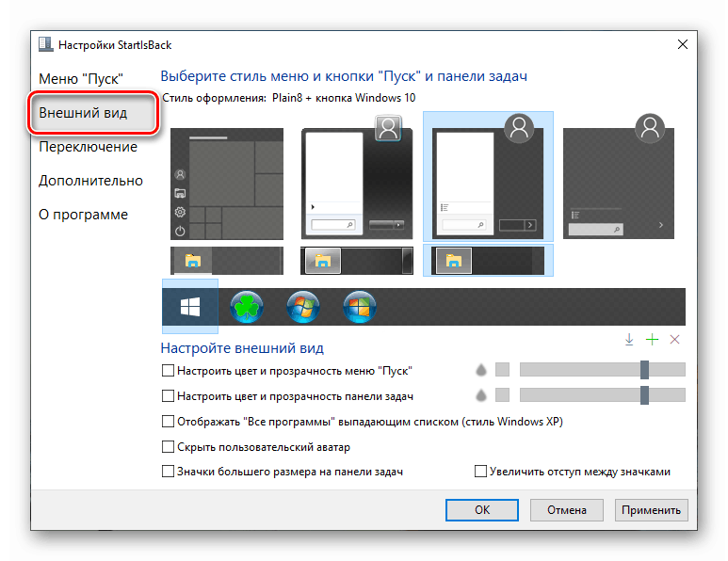Pick the fully dark start menu style thumbnail
Screen dimensions: 728x561
coord(619,176)
